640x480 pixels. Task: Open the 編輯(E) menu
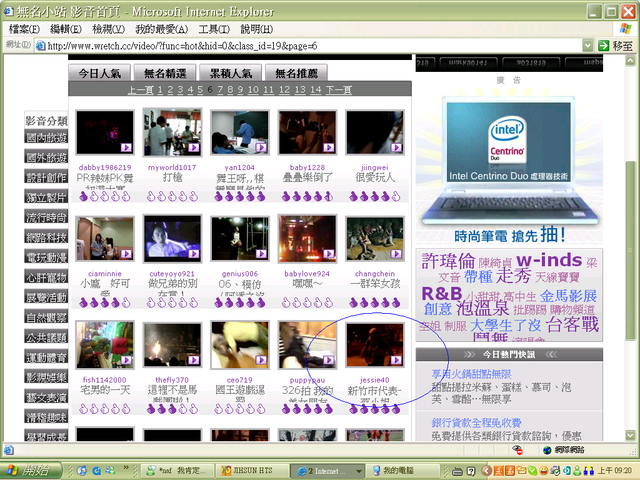(x=65, y=29)
